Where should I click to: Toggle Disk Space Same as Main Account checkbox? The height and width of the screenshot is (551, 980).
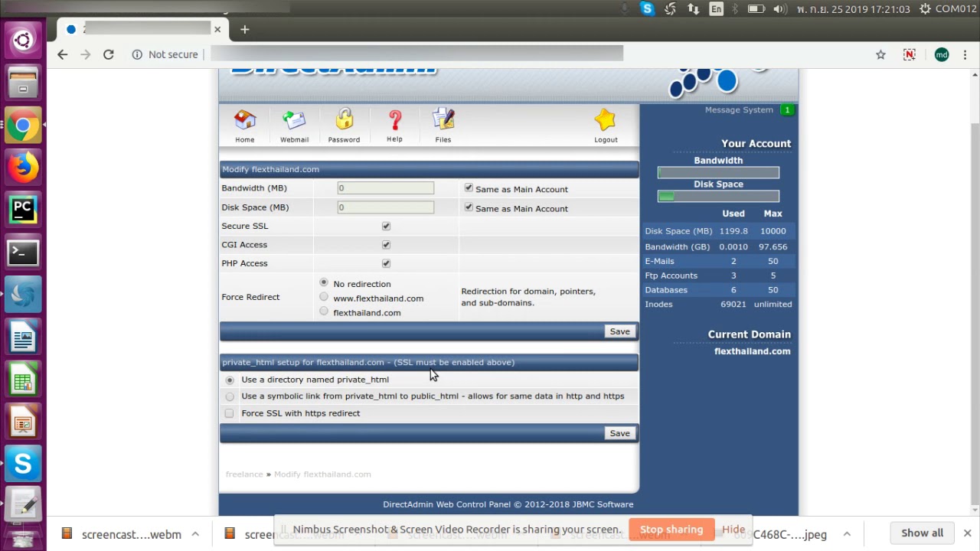click(469, 207)
